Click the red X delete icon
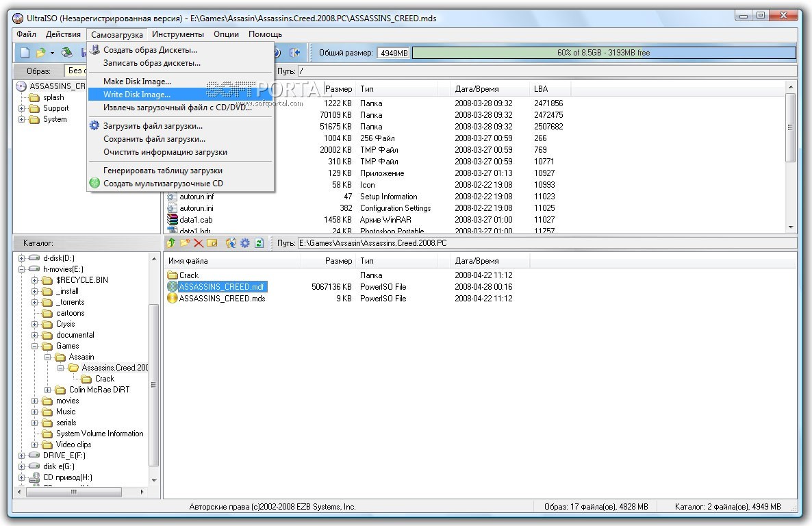The image size is (812, 526). (198, 242)
